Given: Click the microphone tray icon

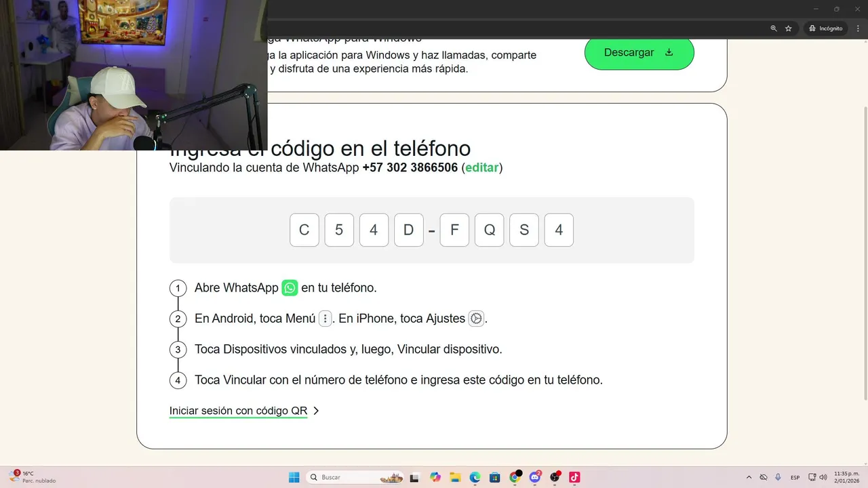Looking at the screenshot, I should coord(778,477).
